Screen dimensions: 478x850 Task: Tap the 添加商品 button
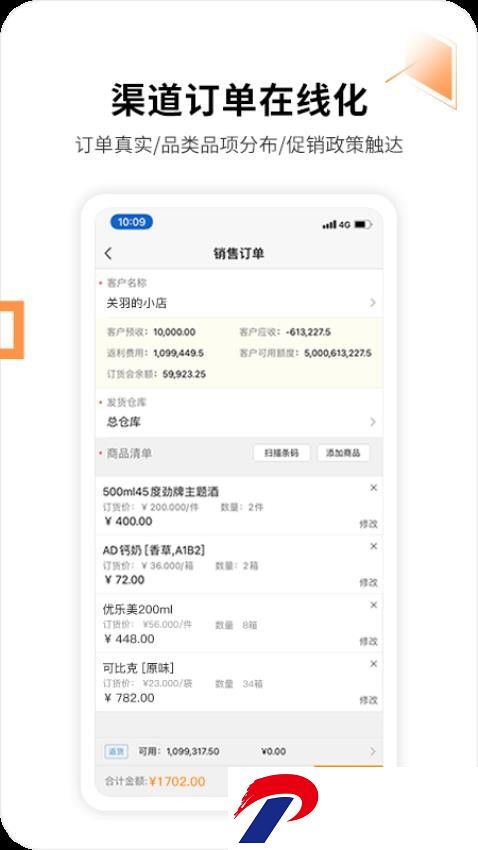pos(343,453)
